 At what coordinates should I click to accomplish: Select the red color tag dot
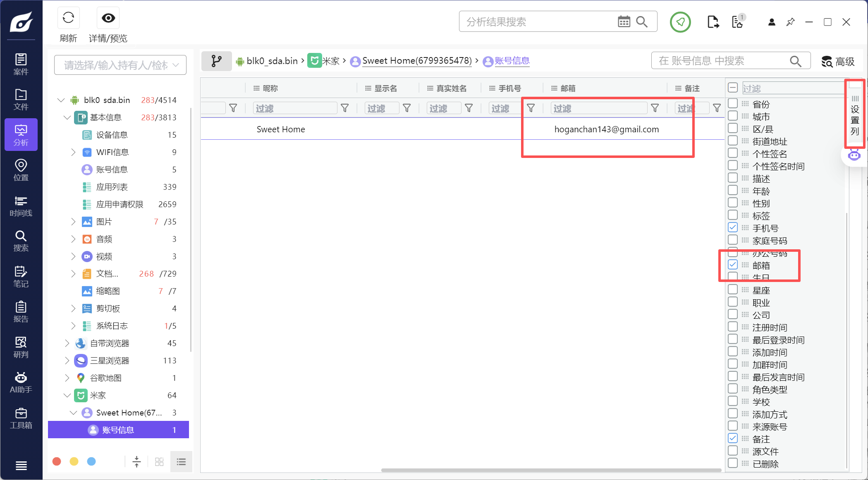pyautogui.click(x=57, y=461)
